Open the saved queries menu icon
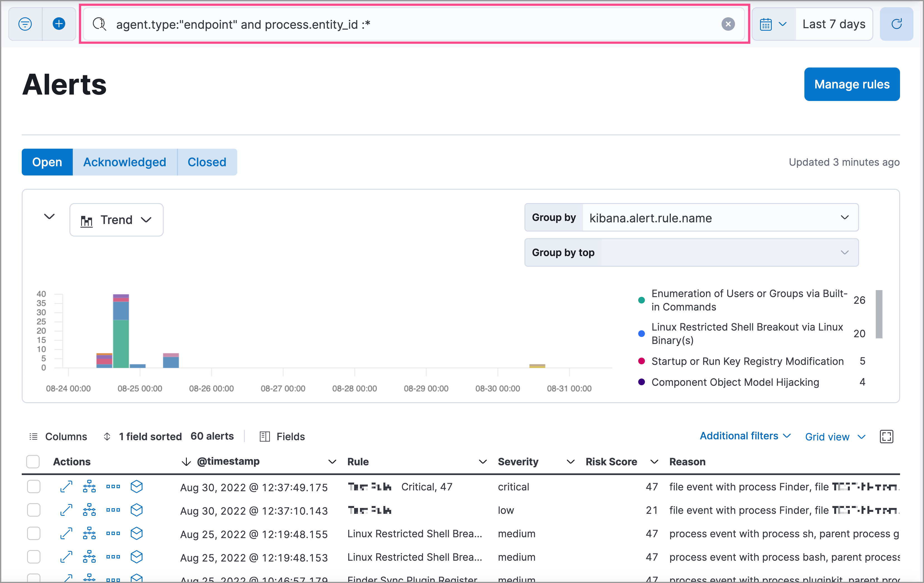The image size is (924, 583). pos(25,24)
